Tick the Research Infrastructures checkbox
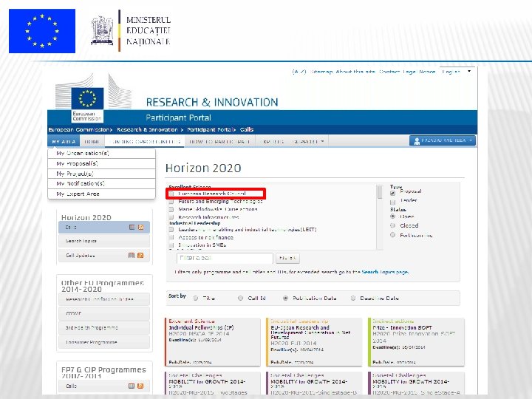532x399 pixels. pyautogui.click(x=171, y=217)
